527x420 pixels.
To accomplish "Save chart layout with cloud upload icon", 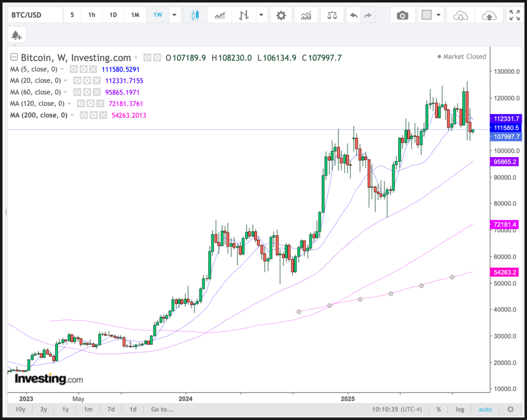I will coord(489,15).
